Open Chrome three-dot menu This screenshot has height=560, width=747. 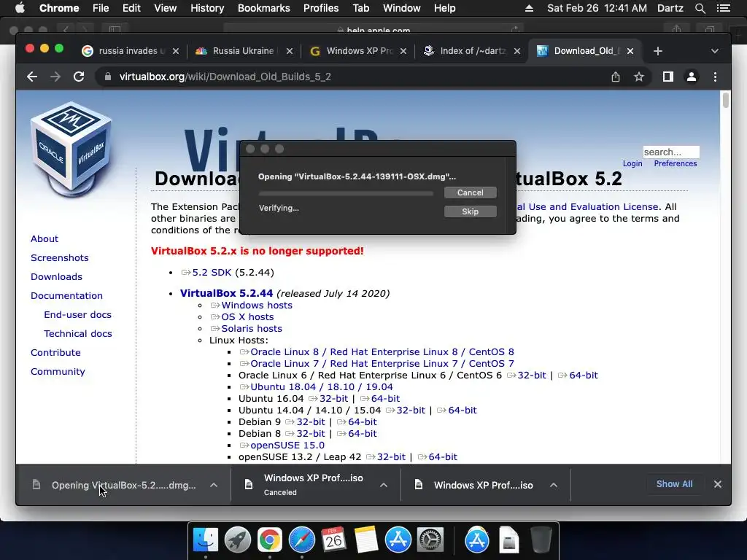point(715,77)
